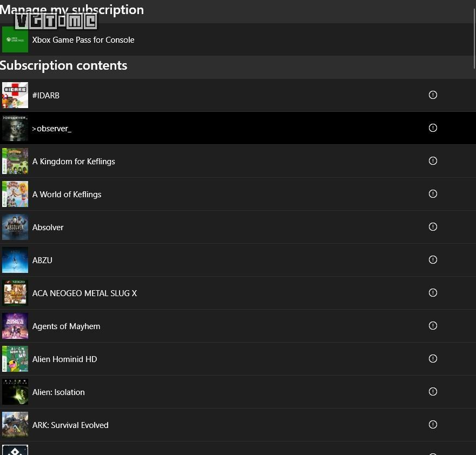Click the Absolver info icon
The width and height of the screenshot is (476, 455).
point(433,226)
